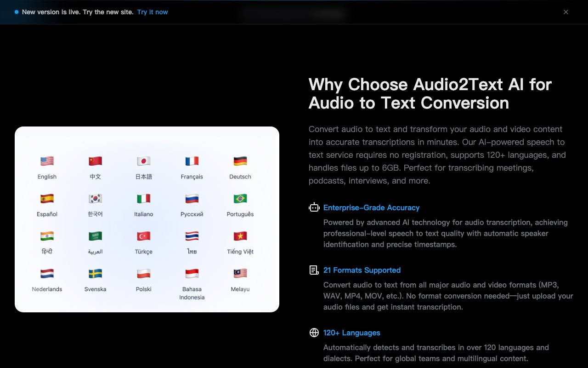Click the 'Français' language label
This screenshot has width=588, height=368.
(x=192, y=177)
